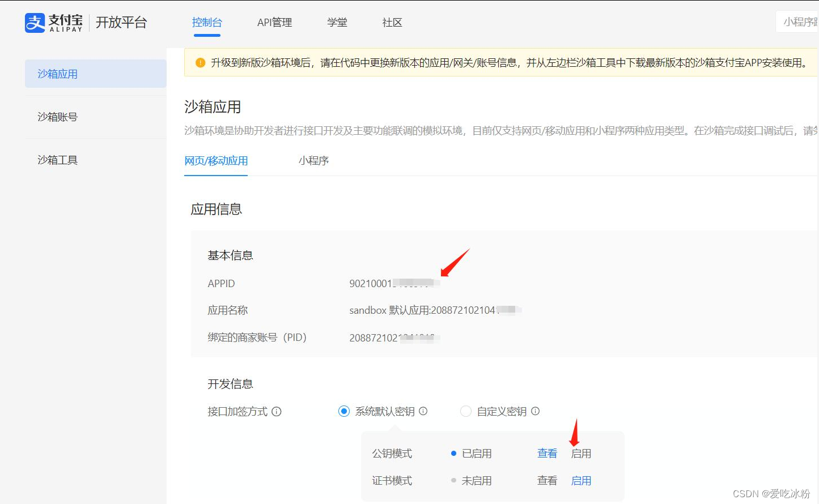The height and width of the screenshot is (504, 819).
Task: Click 启用 link in 证书模式 row
Action: click(581, 481)
